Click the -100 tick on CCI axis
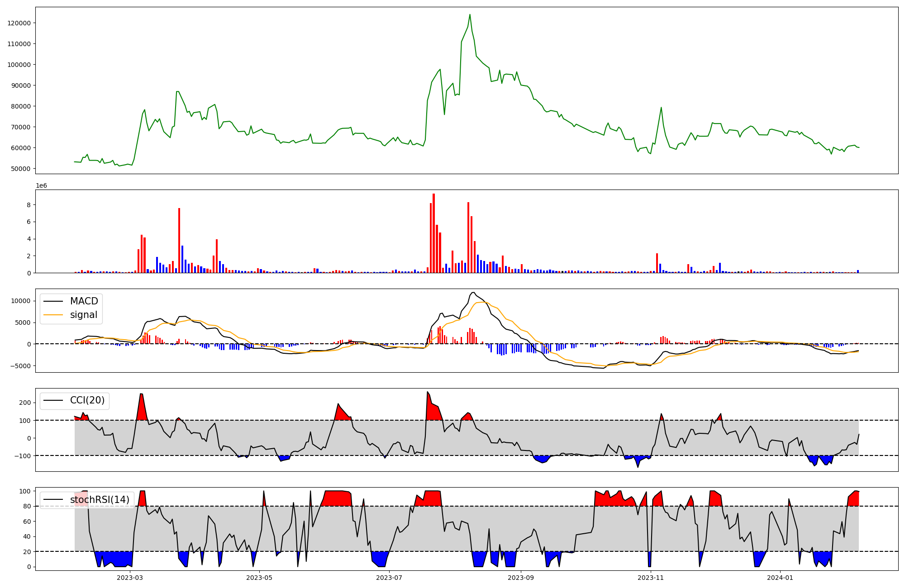The width and height of the screenshot is (905, 588). tap(23, 456)
